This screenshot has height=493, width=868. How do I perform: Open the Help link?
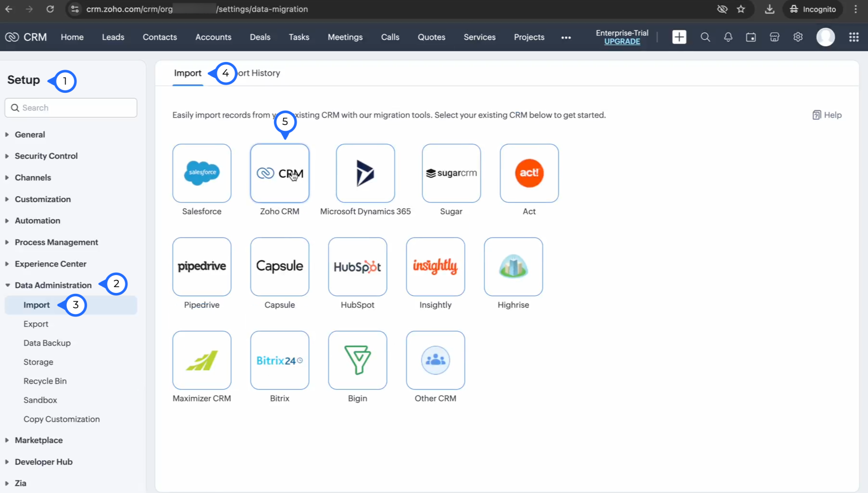(827, 115)
